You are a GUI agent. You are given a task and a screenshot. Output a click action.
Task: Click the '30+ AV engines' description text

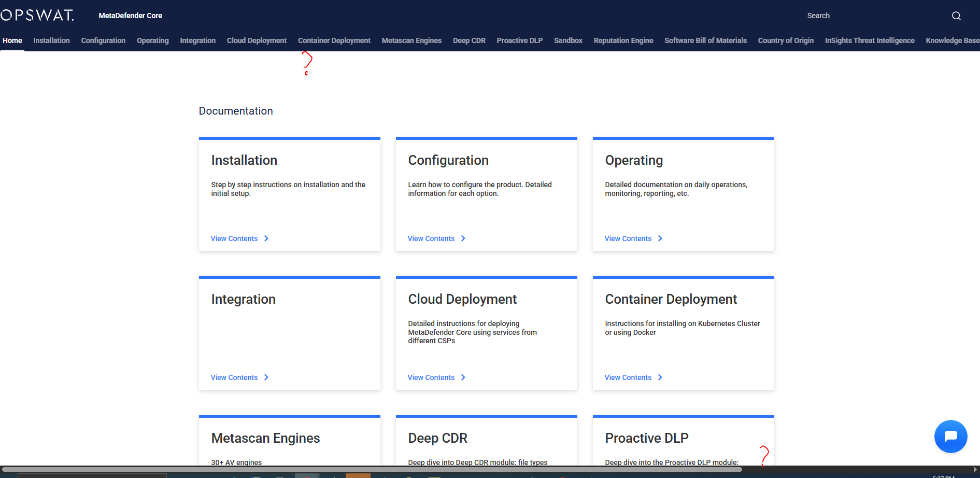pyautogui.click(x=236, y=462)
